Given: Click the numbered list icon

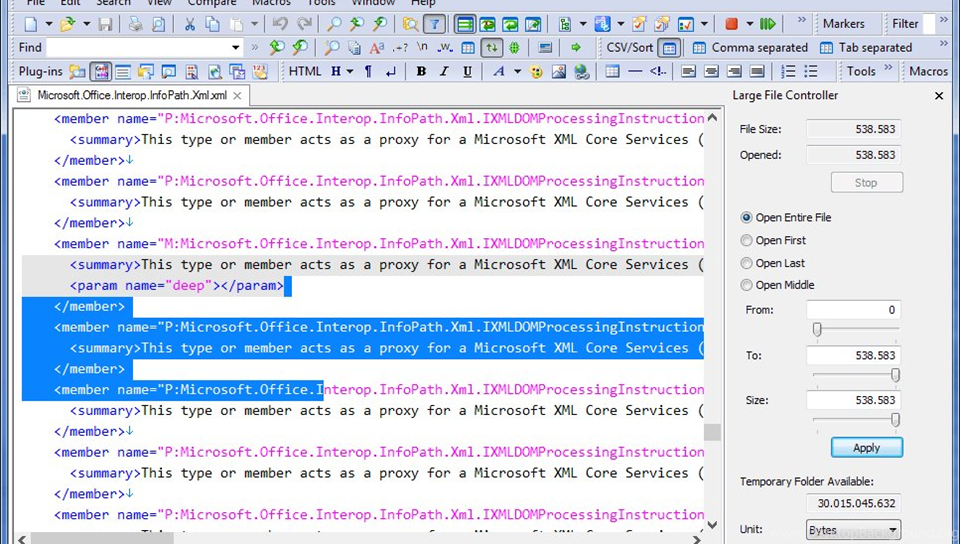Looking at the screenshot, I should pyautogui.click(x=789, y=72).
